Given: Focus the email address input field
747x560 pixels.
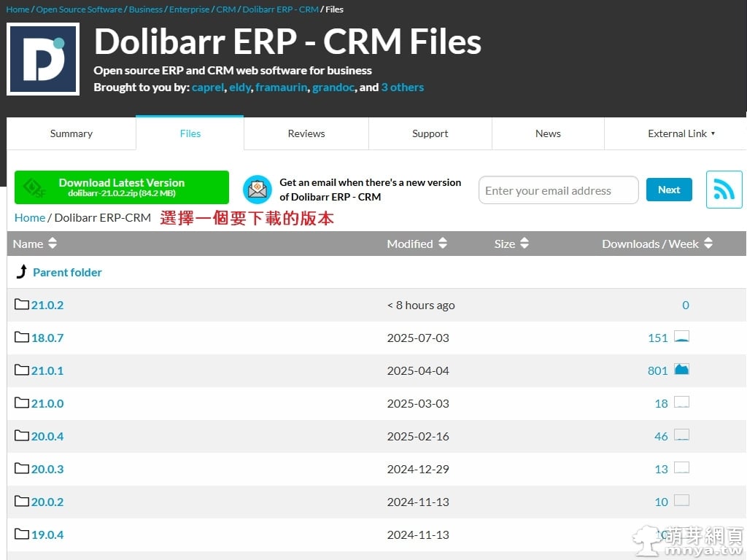Looking at the screenshot, I should tap(558, 190).
